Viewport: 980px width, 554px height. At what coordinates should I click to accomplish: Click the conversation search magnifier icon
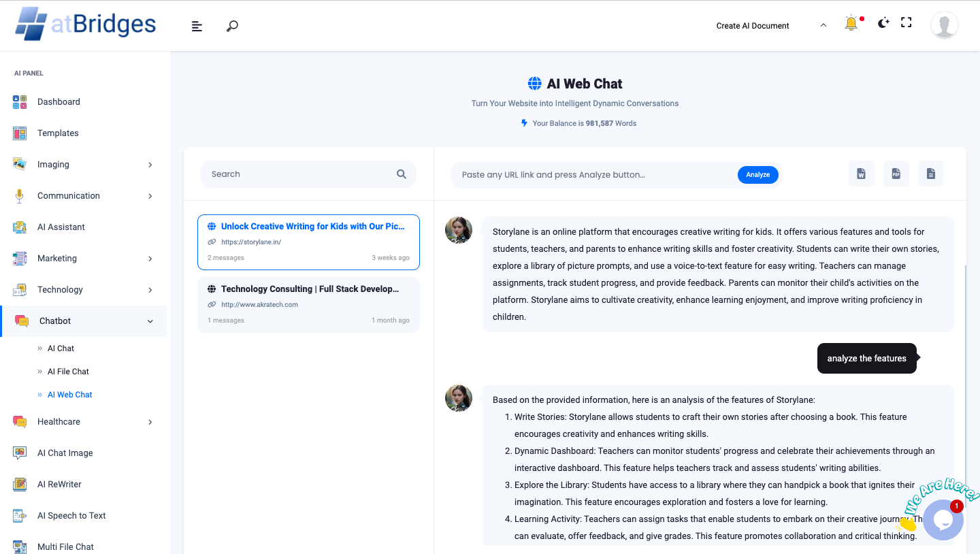[x=402, y=174]
